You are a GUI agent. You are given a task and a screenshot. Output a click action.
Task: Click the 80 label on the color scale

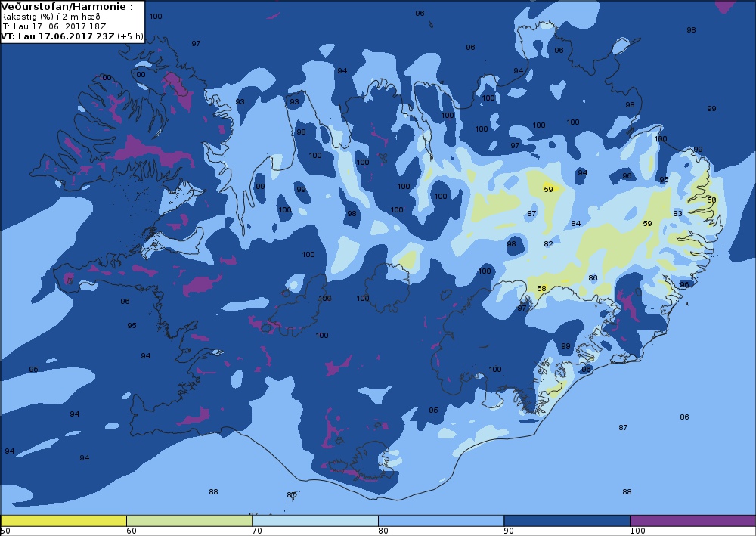(383, 531)
